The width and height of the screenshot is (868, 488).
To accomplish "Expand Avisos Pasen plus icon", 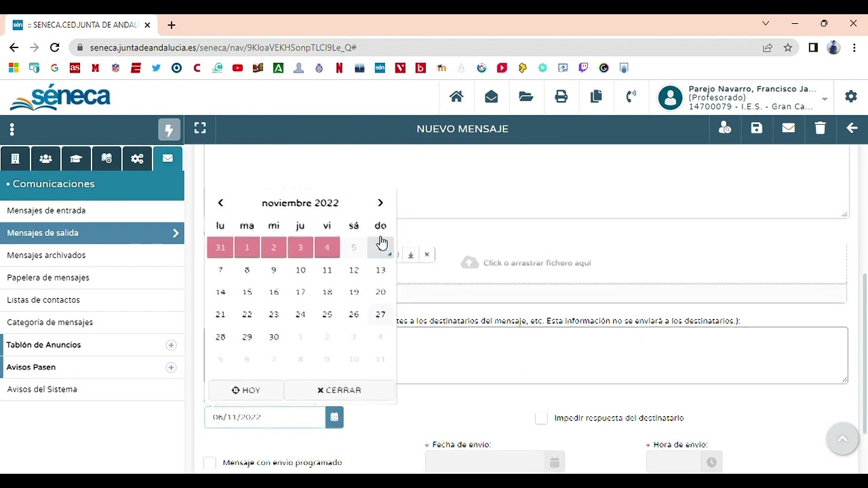I will (x=171, y=367).
